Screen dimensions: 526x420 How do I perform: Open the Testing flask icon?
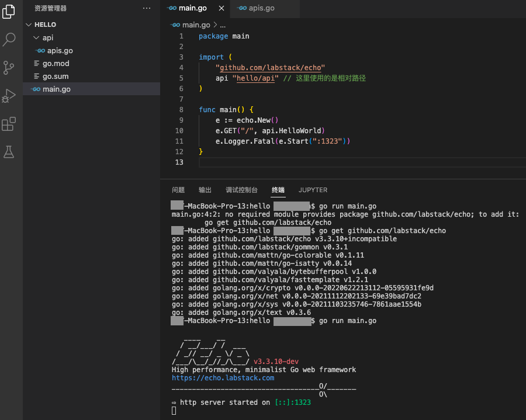point(9,152)
